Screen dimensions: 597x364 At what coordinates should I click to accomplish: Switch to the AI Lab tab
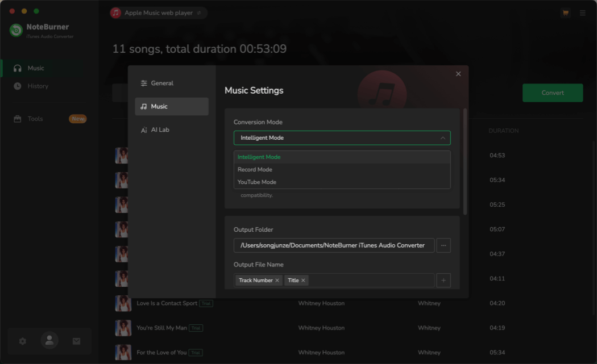tap(160, 129)
